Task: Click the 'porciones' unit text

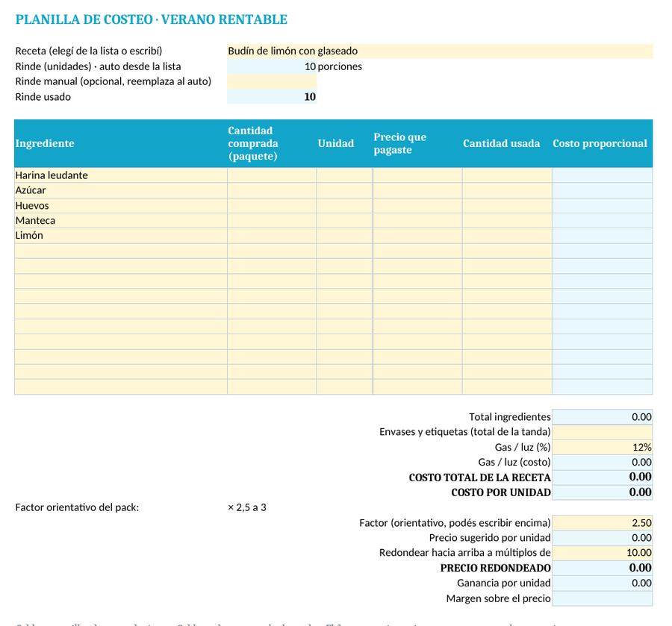Action: 340,67
